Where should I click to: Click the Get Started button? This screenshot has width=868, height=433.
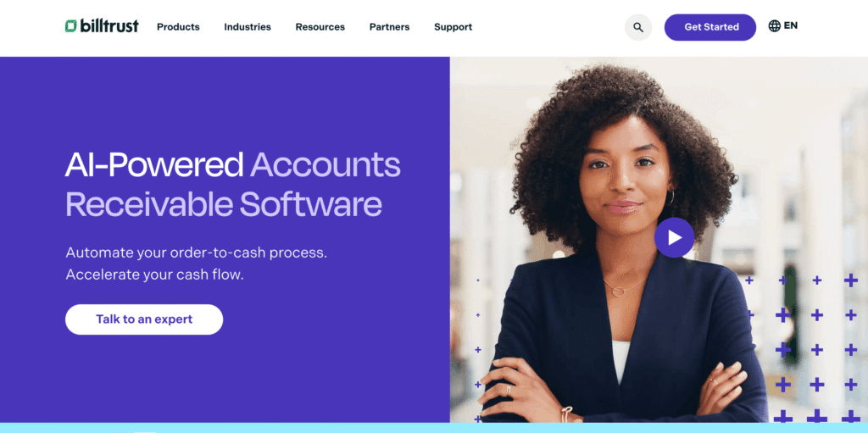click(710, 27)
